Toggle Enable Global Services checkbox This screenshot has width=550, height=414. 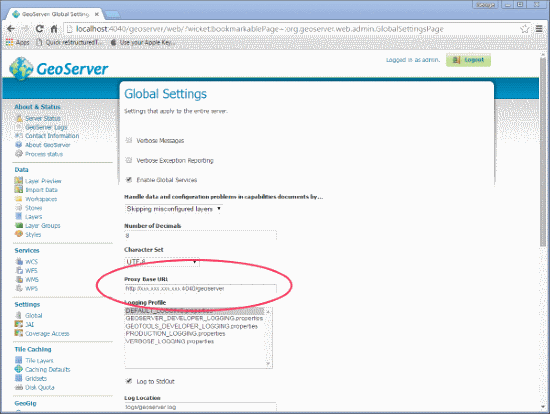tap(129, 180)
